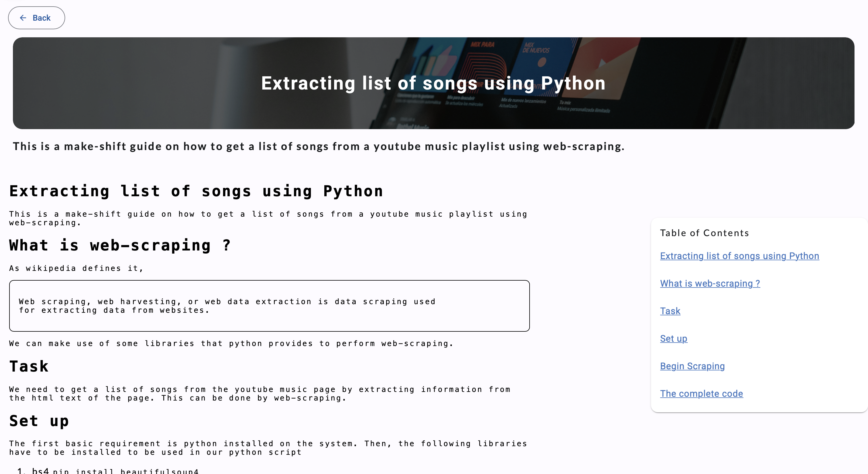The height and width of the screenshot is (474, 868).
Task: Open the "Begin Scraping" link
Action: click(x=692, y=366)
